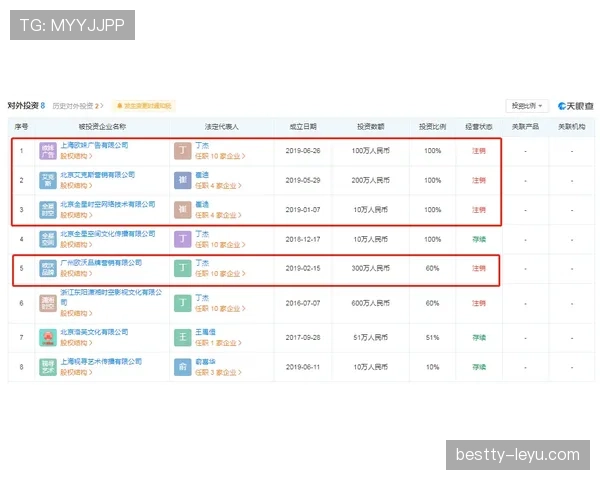This screenshot has width=600, height=480.
Task: Select the 丁 avatar in row 6
Action: click(183, 303)
